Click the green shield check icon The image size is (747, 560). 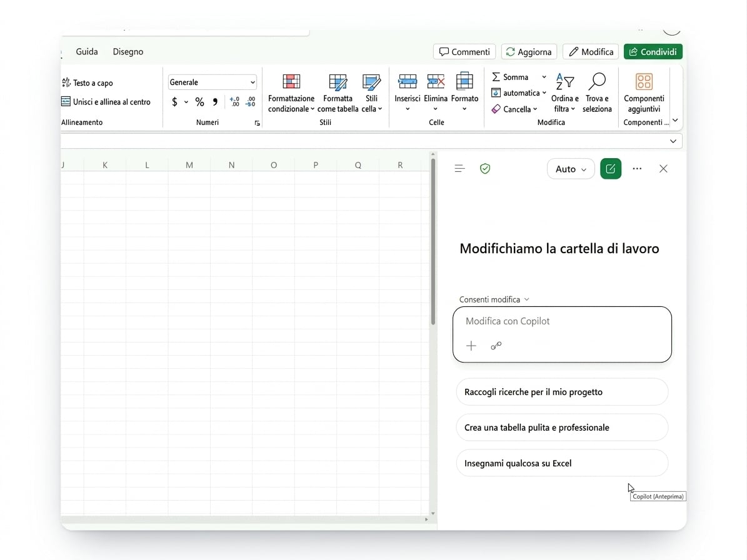[x=485, y=169]
